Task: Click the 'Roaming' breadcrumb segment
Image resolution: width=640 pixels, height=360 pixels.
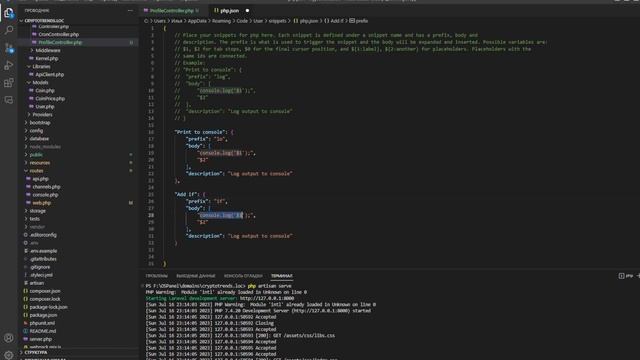Action: click(x=221, y=21)
